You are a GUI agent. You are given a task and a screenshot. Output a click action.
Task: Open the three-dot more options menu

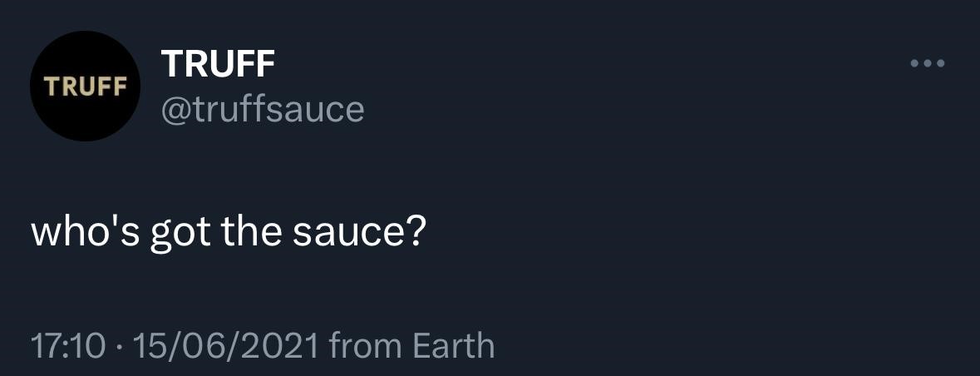928,63
